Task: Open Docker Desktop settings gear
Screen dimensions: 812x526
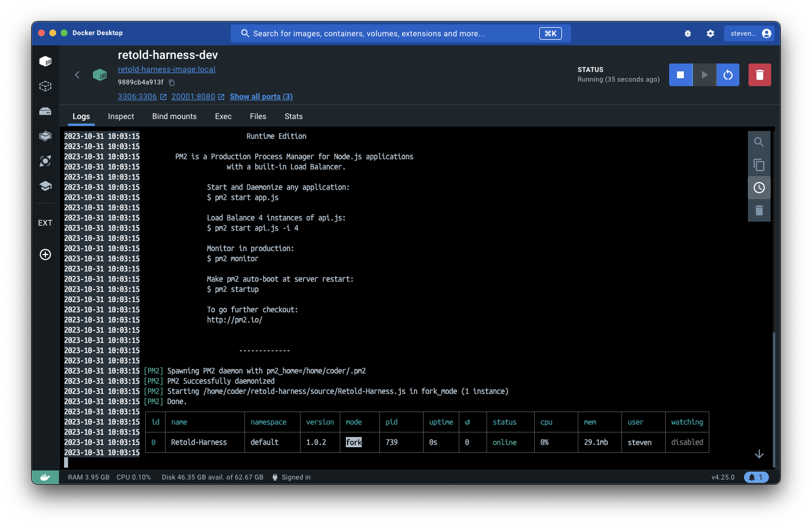Action: tap(710, 33)
